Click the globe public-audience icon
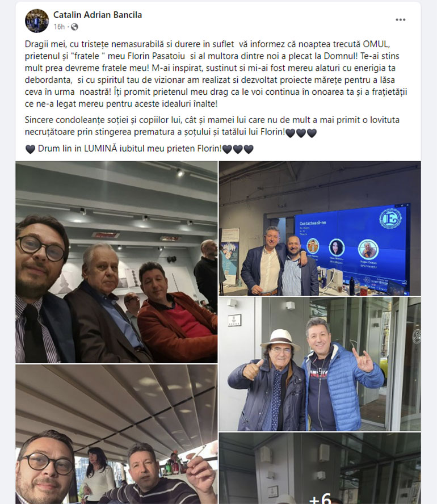This screenshot has width=437, height=504. click(74, 27)
